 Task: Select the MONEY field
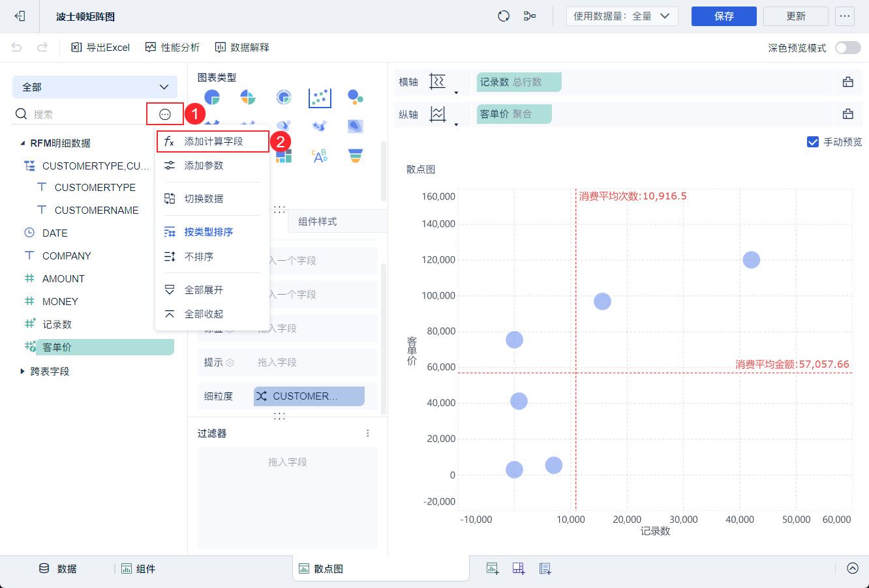tap(60, 302)
